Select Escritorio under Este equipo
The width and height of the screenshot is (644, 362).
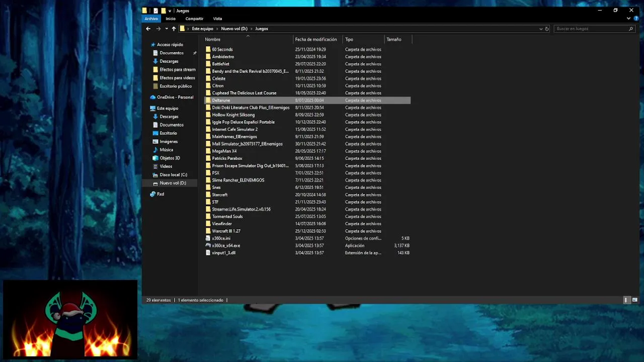168,133
